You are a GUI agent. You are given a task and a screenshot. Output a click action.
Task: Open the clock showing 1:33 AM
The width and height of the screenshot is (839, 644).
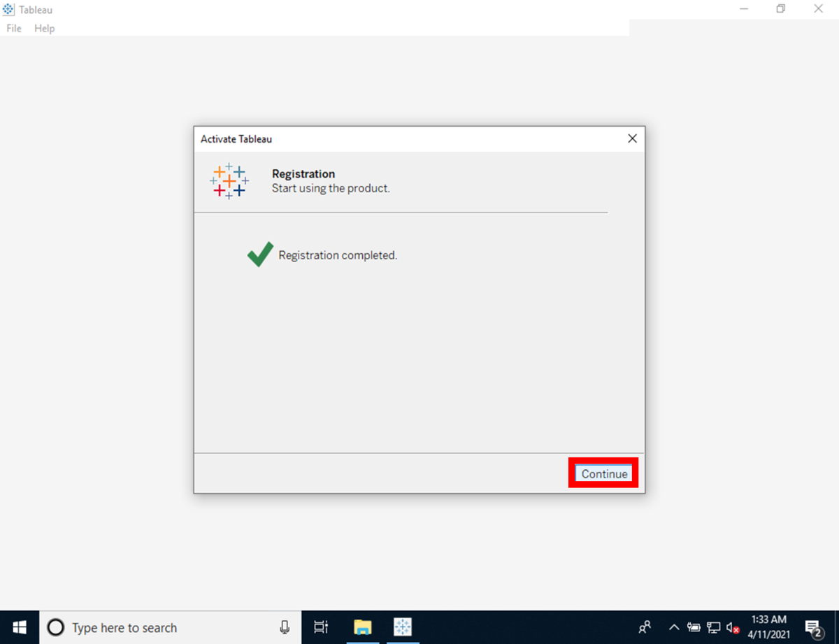(x=768, y=627)
